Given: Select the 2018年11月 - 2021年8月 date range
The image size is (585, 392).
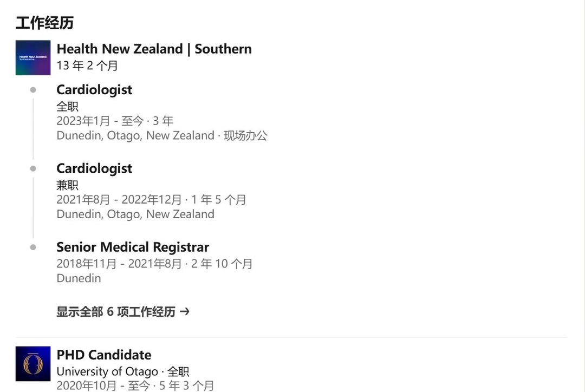Looking at the screenshot, I should 154,264.
